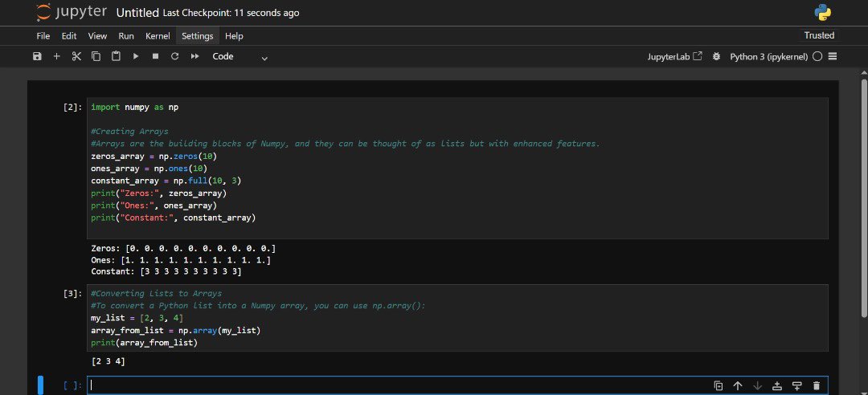This screenshot has height=395, width=868.
Task: Click the #Creating Arrays comment
Action: 129,131
